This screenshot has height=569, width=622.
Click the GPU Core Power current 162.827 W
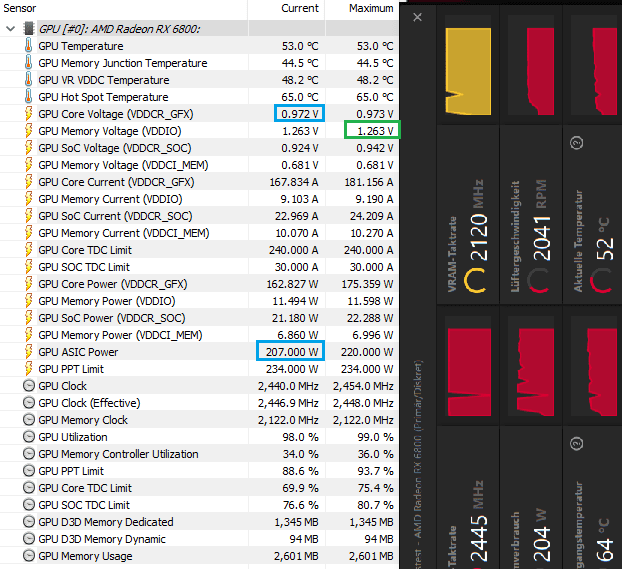click(292, 284)
